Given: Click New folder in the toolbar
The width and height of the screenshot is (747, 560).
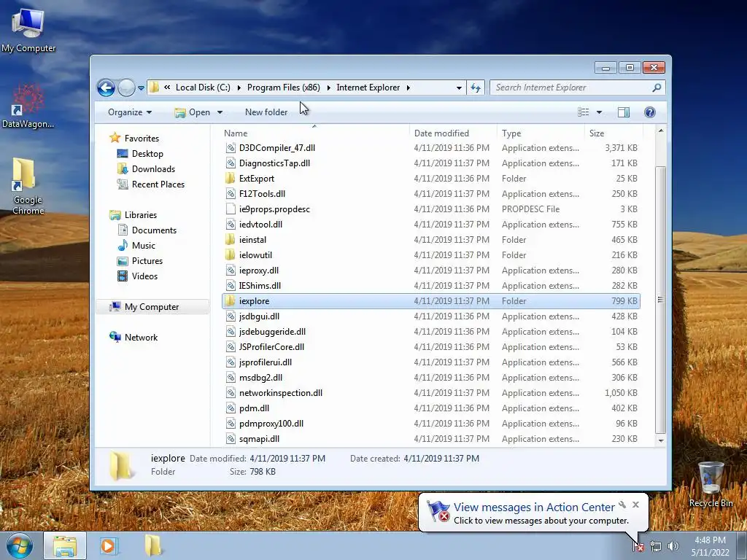Looking at the screenshot, I should [x=266, y=112].
